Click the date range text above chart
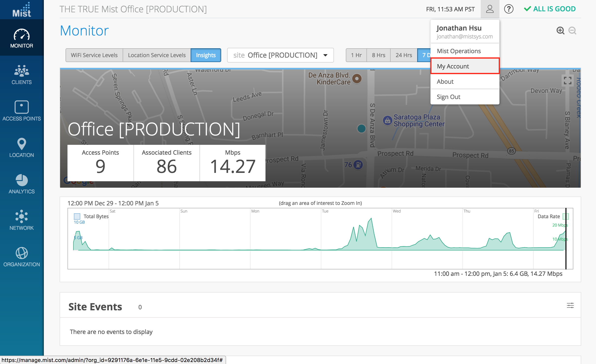596x364 pixels. click(x=113, y=203)
